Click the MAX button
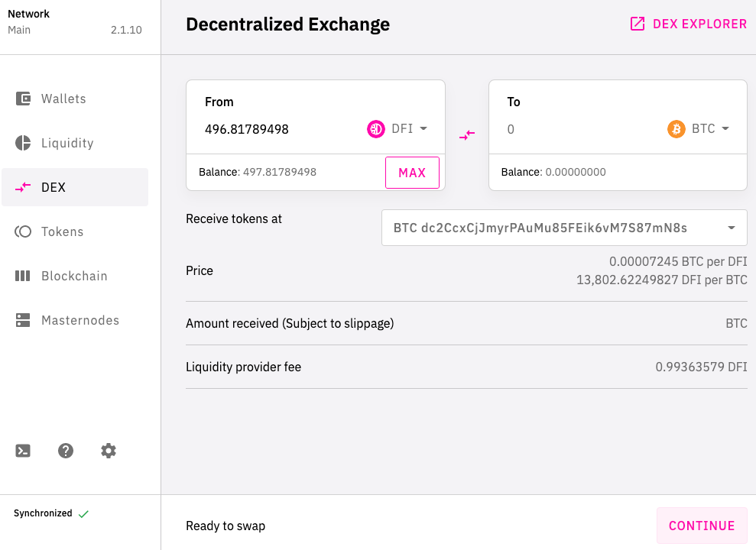756x550 pixels. click(x=412, y=173)
